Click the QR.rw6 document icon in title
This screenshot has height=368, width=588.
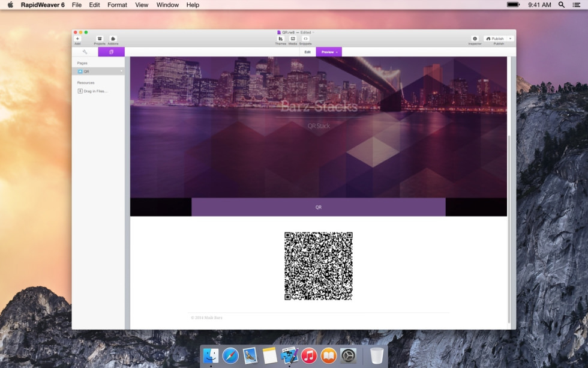(278, 32)
